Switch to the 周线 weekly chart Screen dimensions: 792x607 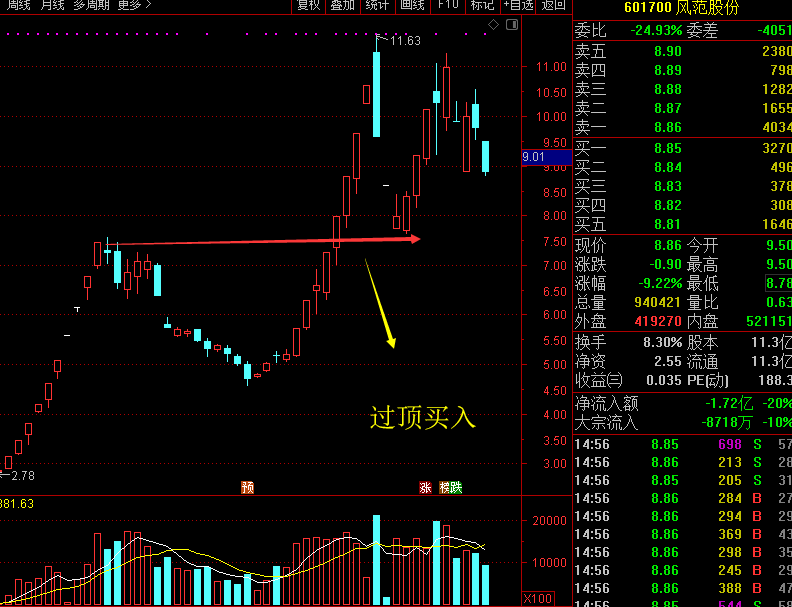17,5
